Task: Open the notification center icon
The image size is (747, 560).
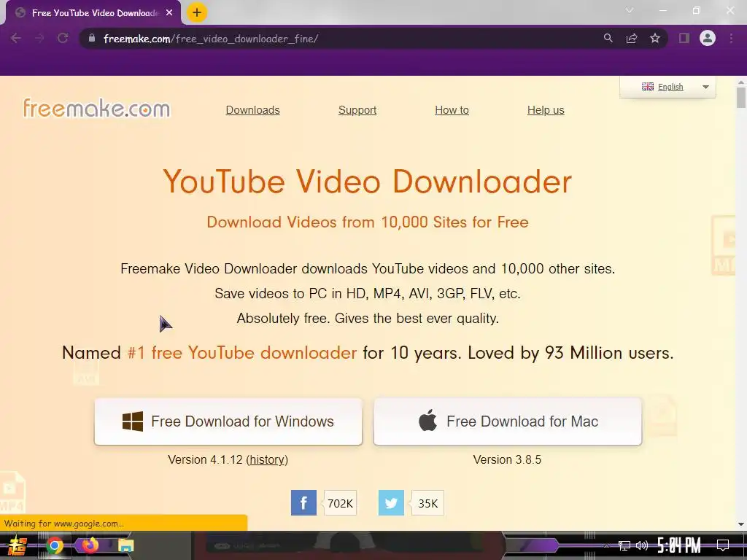Action: 723,545
